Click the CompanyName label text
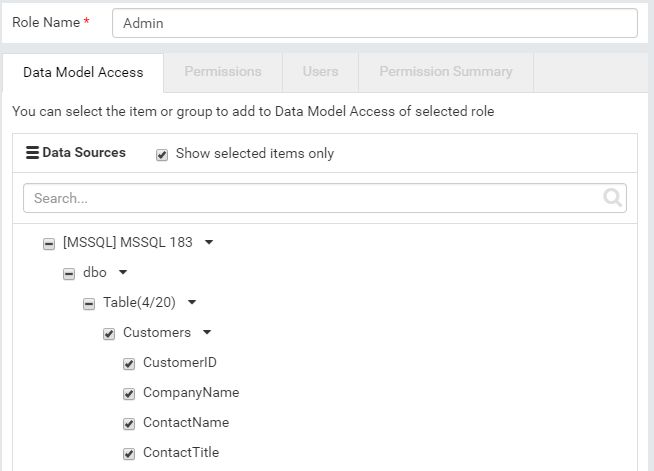Image resolution: width=654 pixels, height=471 pixels. point(191,393)
